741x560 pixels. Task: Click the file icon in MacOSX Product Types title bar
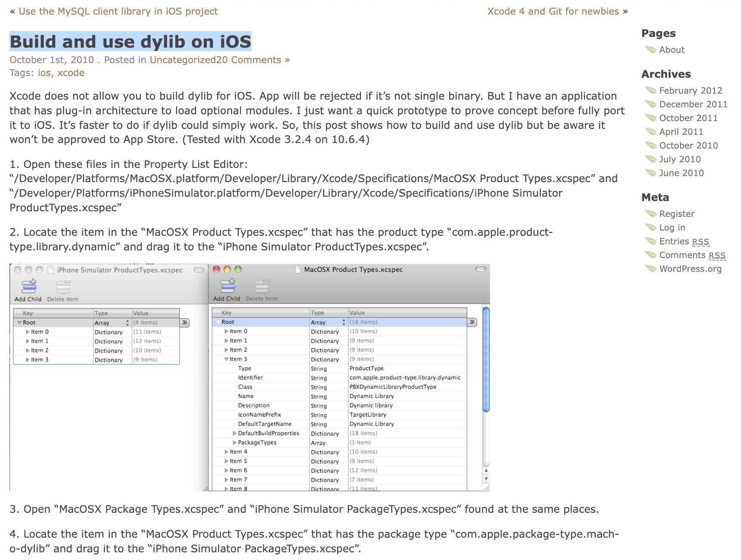[x=298, y=269]
